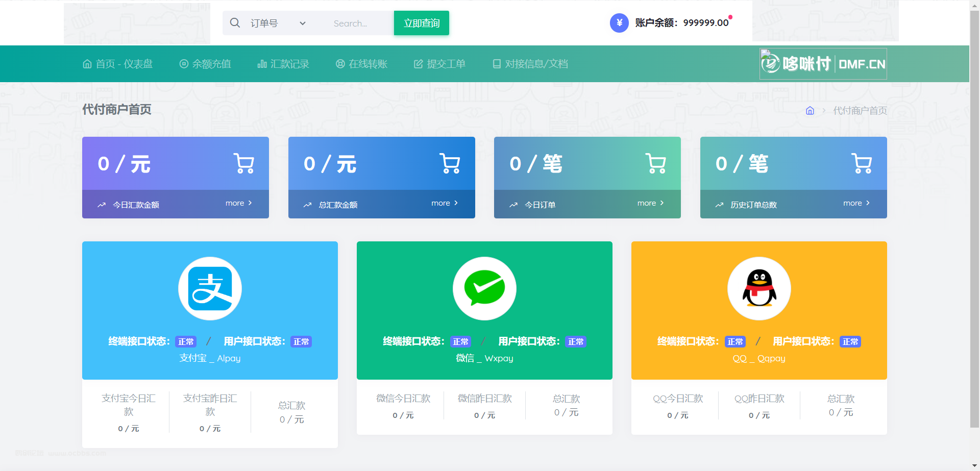
Task: Click the QQ penguin logo icon
Action: 759,288
